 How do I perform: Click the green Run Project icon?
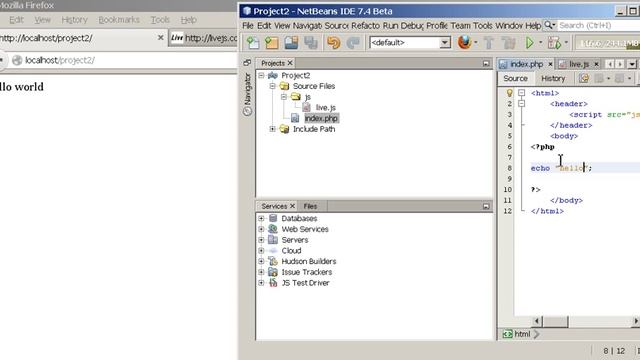[x=529, y=42]
